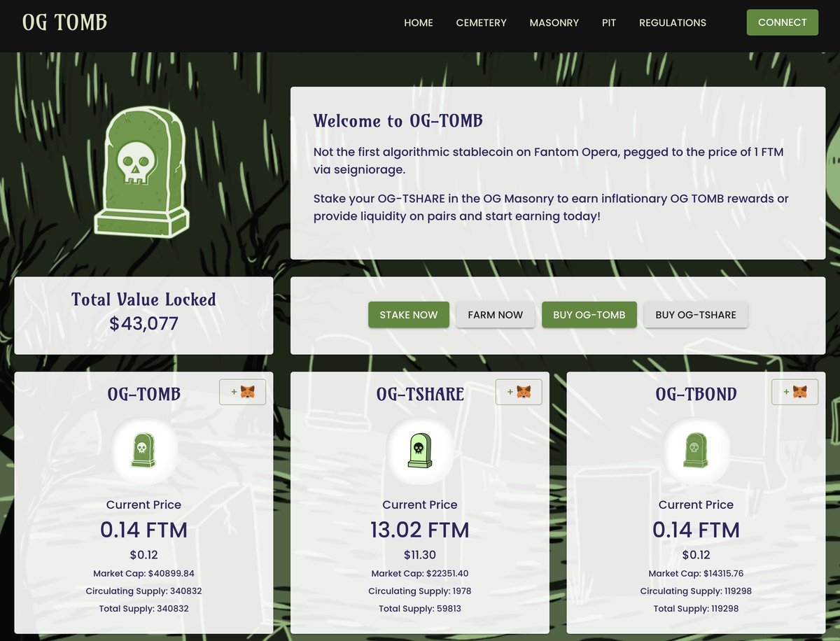The image size is (840, 641).
Task: Select the Total Value Locked amount $43,077
Action: 143,323
